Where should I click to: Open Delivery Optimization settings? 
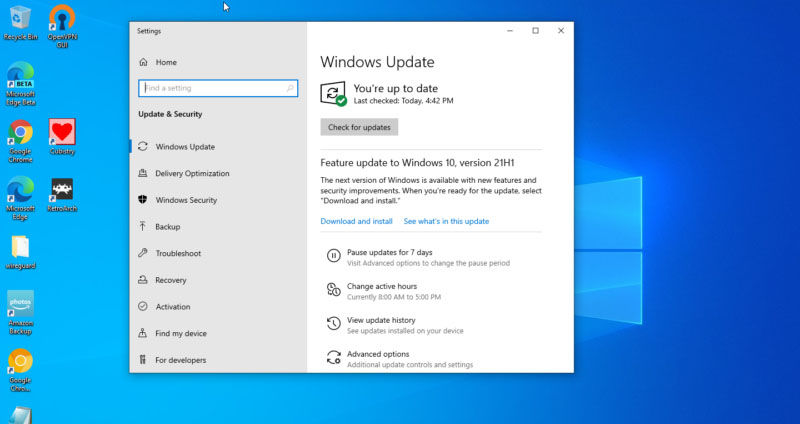(x=192, y=173)
